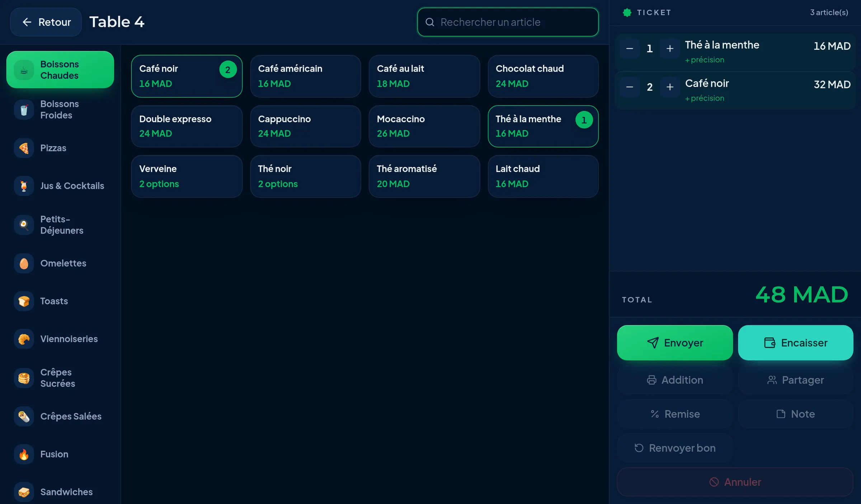Click the Boissons Chaudes cup icon
This screenshot has width=861, height=504.
(x=24, y=70)
